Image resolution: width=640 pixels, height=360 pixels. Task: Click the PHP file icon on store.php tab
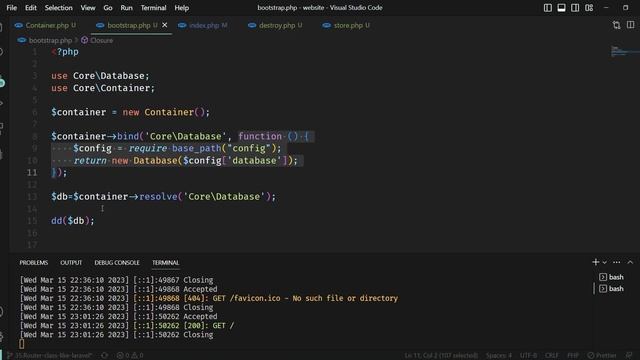(x=327, y=25)
